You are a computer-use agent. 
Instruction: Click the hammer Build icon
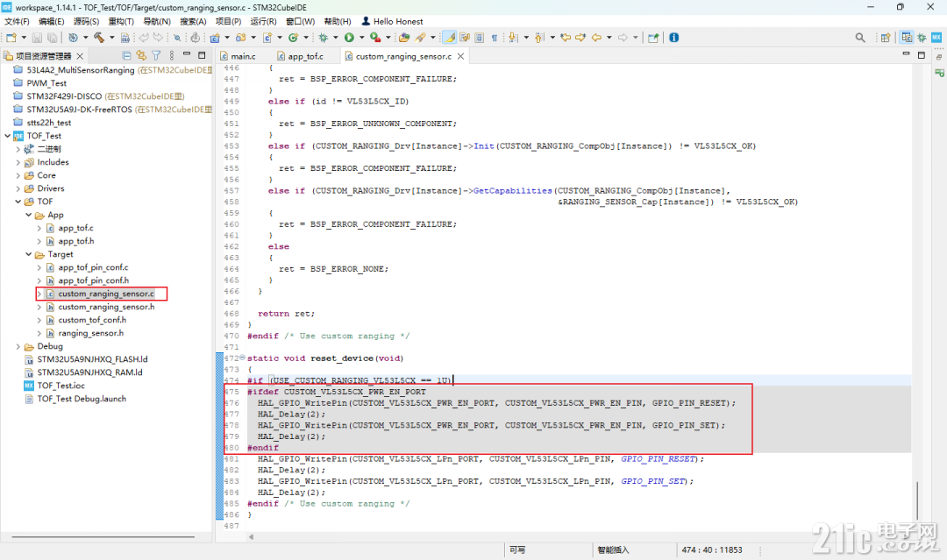[98, 38]
